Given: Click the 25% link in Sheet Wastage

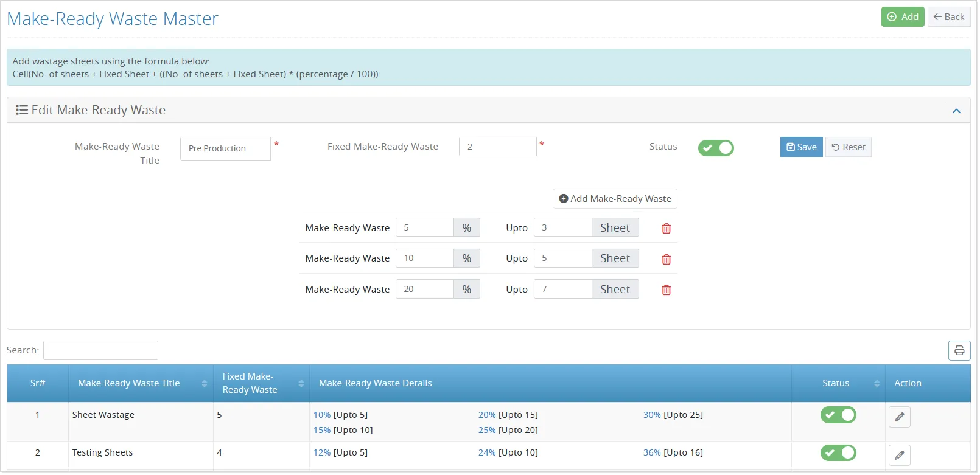Looking at the screenshot, I should (x=487, y=431).
